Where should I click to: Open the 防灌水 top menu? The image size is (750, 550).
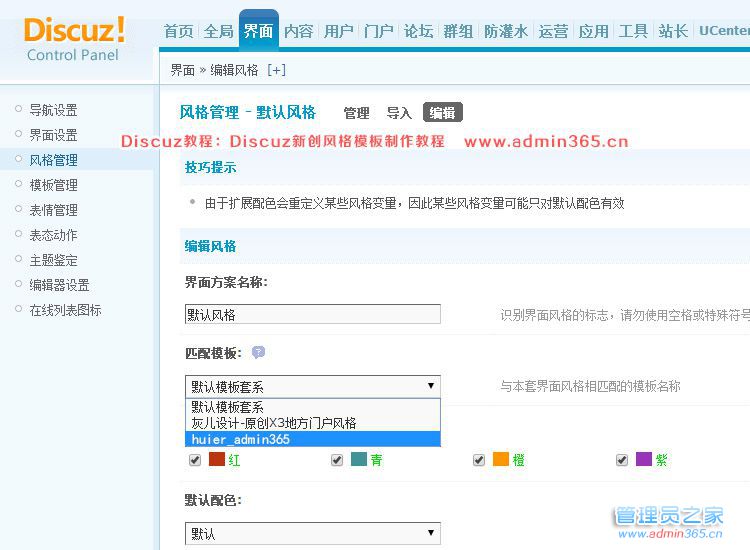pyautogui.click(x=506, y=31)
